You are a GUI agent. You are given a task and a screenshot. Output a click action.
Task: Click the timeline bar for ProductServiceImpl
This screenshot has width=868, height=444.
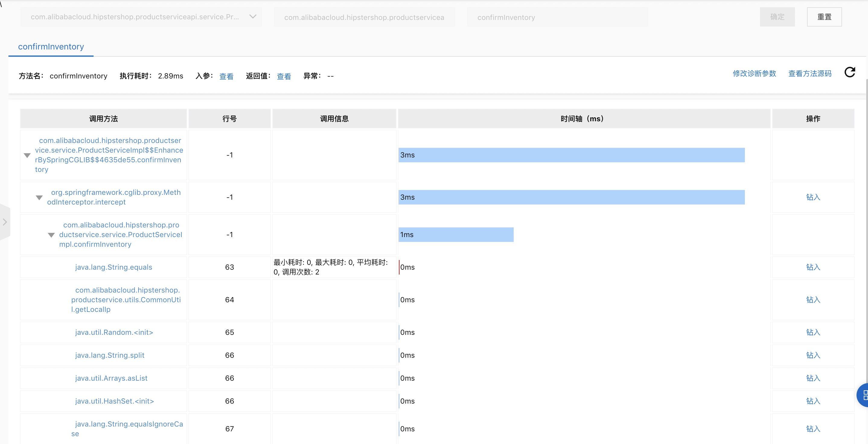456,234
